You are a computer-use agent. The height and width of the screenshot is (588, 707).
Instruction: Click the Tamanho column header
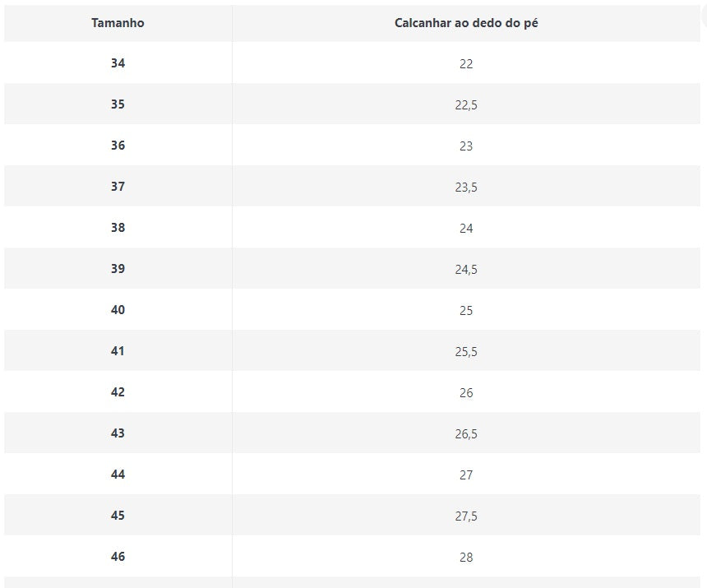tap(118, 23)
